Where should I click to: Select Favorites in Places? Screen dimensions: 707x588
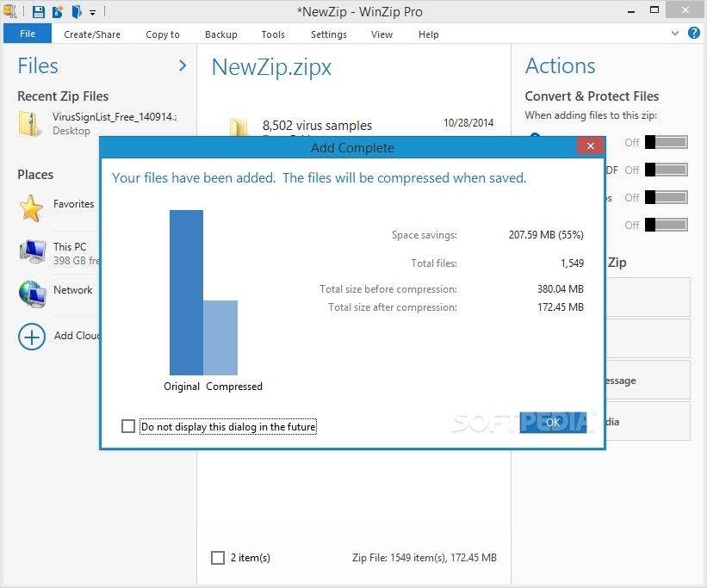(x=73, y=204)
